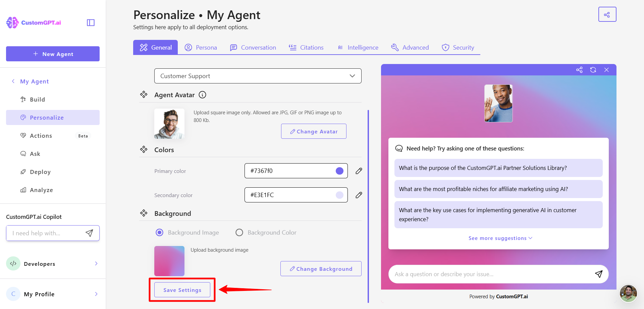Click Change Avatar button

click(314, 131)
